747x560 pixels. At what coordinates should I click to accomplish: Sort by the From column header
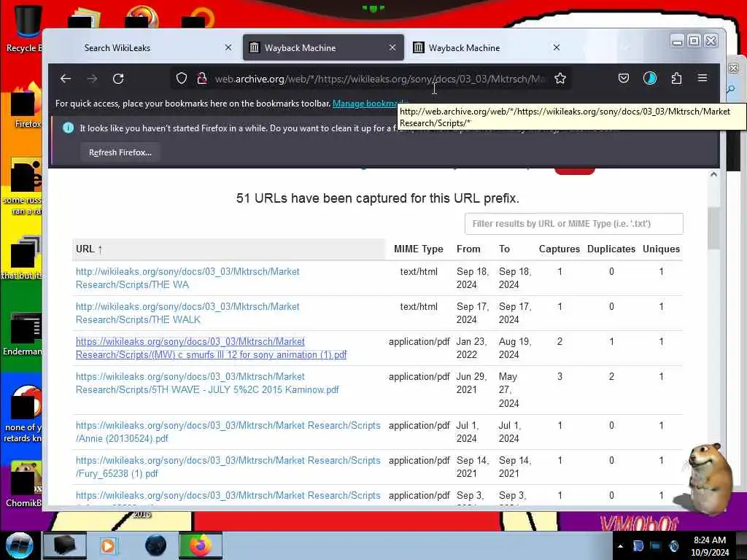point(468,249)
